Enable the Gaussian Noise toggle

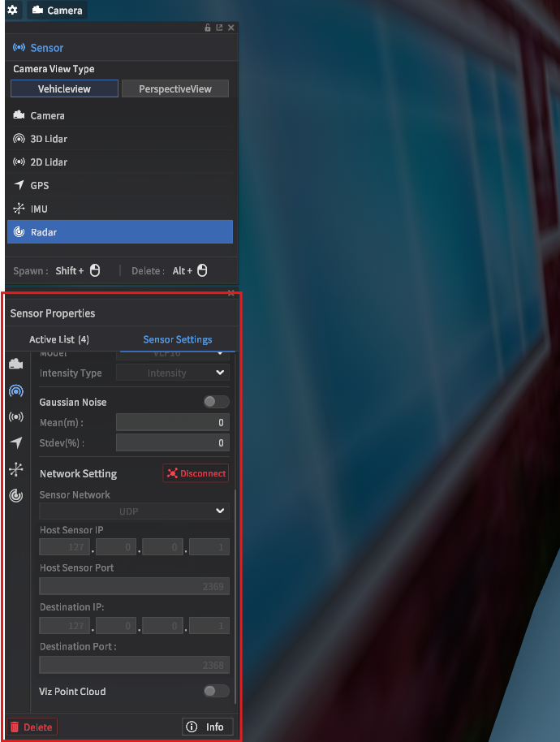(x=216, y=402)
